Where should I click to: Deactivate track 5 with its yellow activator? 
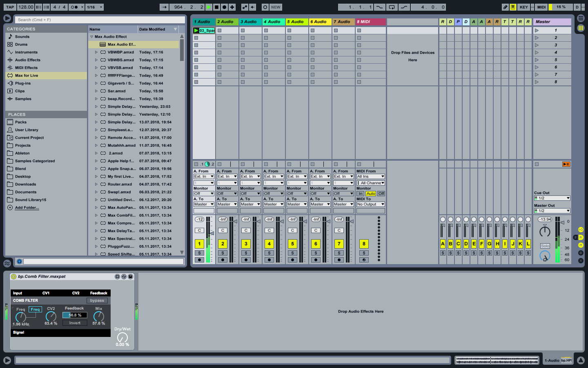pos(292,244)
